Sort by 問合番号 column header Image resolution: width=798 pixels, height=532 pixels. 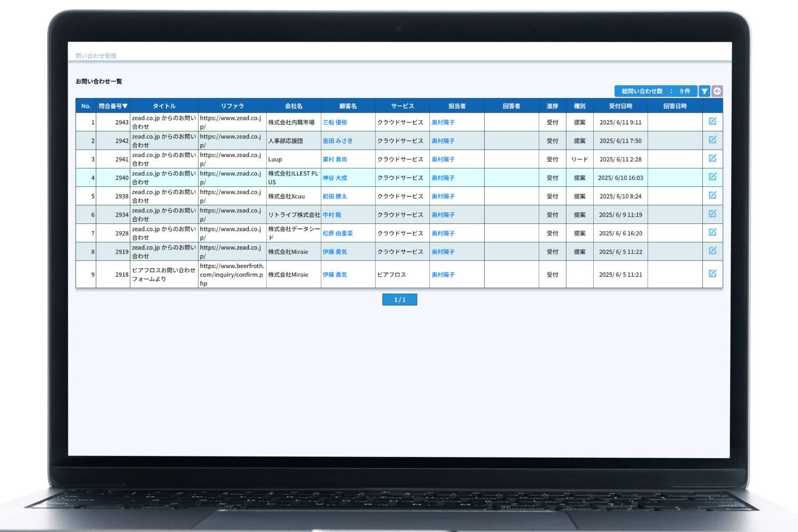click(x=113, y=106)
